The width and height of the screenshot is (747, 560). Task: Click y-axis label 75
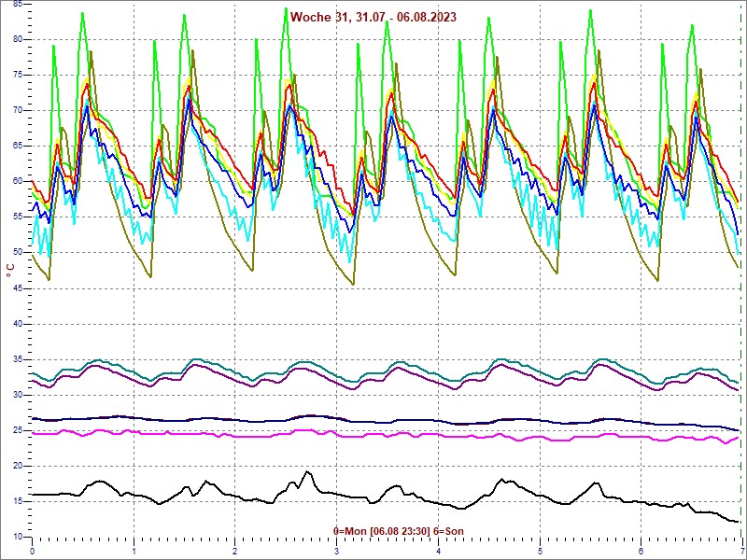tap(18, 75)
